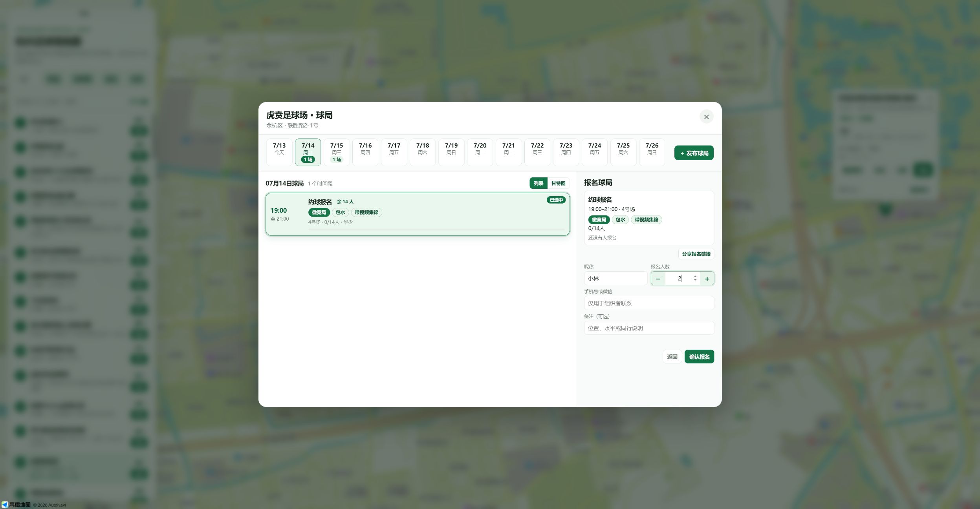
Task: Switch to 甘特图 view
Action: coord(558,183)
